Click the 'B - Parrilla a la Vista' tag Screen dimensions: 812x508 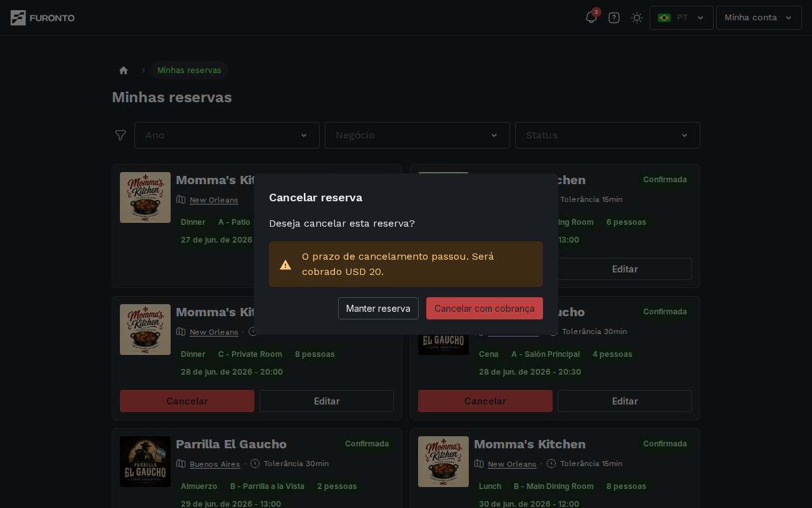267,486
